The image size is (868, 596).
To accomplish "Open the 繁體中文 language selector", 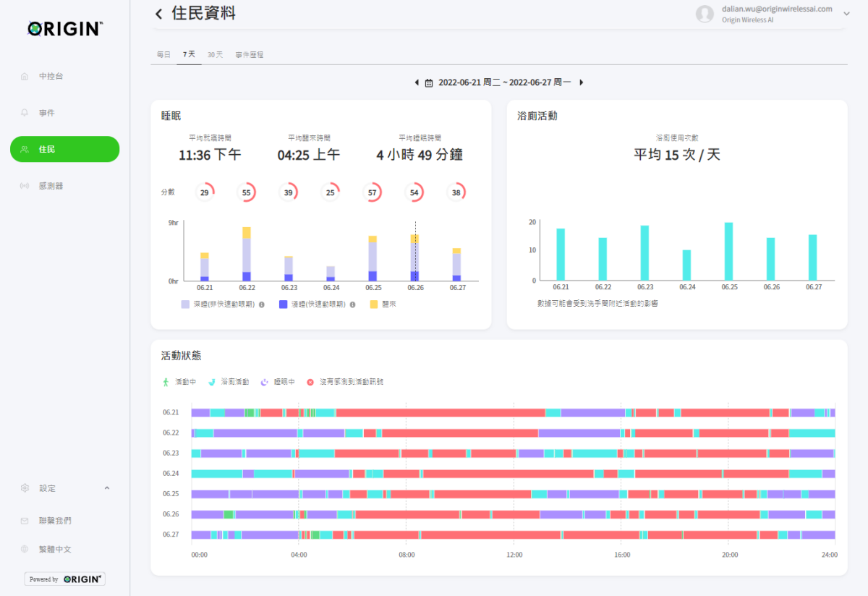I will [x=55, y=549].
